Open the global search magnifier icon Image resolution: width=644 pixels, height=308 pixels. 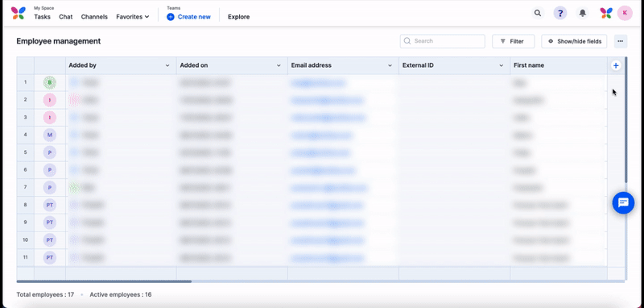pyautogui.click(x=538, y=13)
